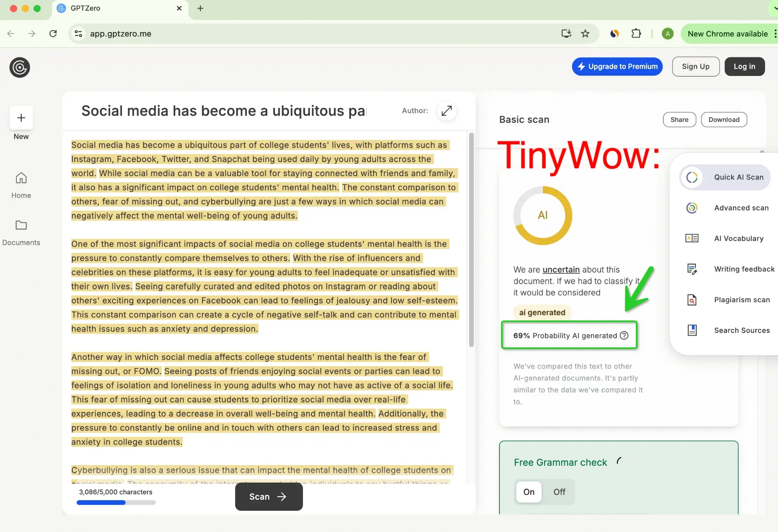Open Documents folder in sidebar

point(21,232)
